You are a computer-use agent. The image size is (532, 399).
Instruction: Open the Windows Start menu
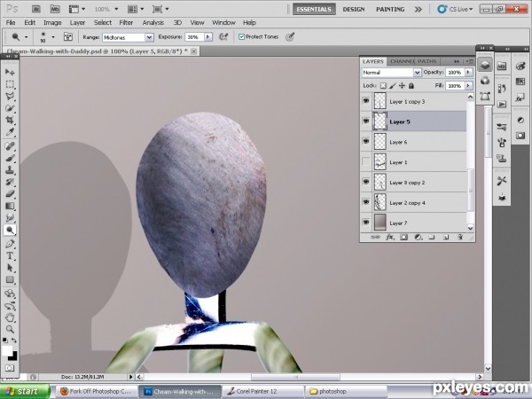tap(24, 391)
